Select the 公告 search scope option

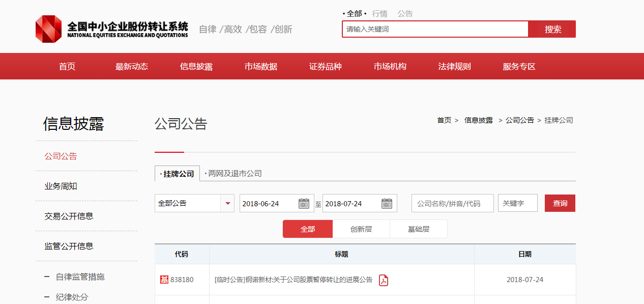pos(405,14)
